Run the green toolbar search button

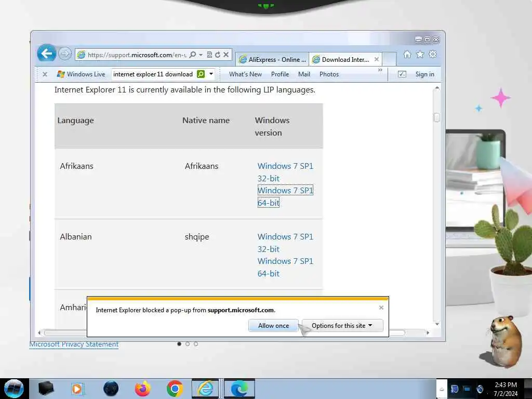point(201,74)
